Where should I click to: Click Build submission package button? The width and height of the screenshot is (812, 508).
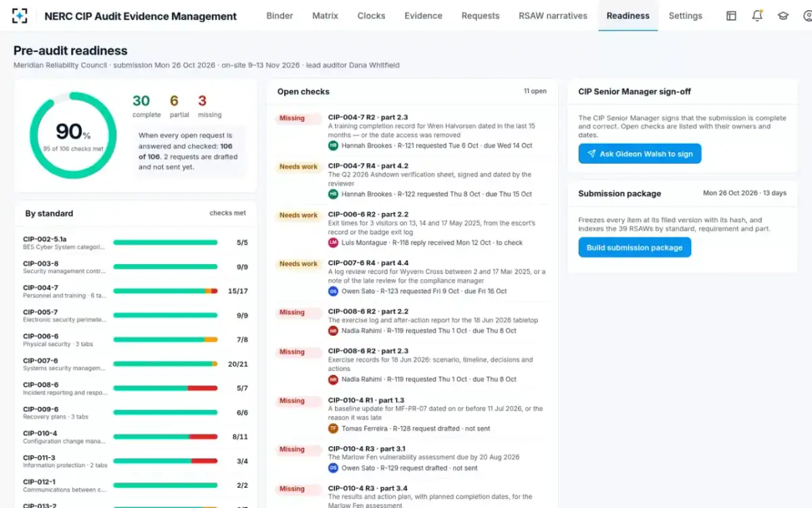635,248
